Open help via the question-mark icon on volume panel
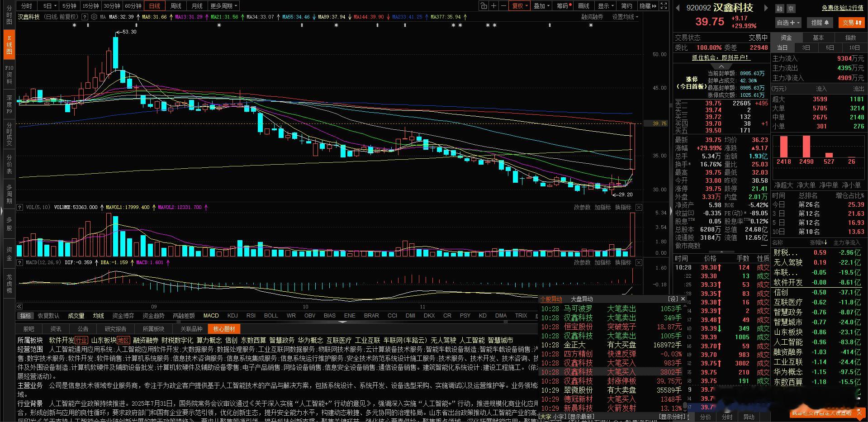The image size is (868, 422). pyautogui.click(x=19, y=207)
